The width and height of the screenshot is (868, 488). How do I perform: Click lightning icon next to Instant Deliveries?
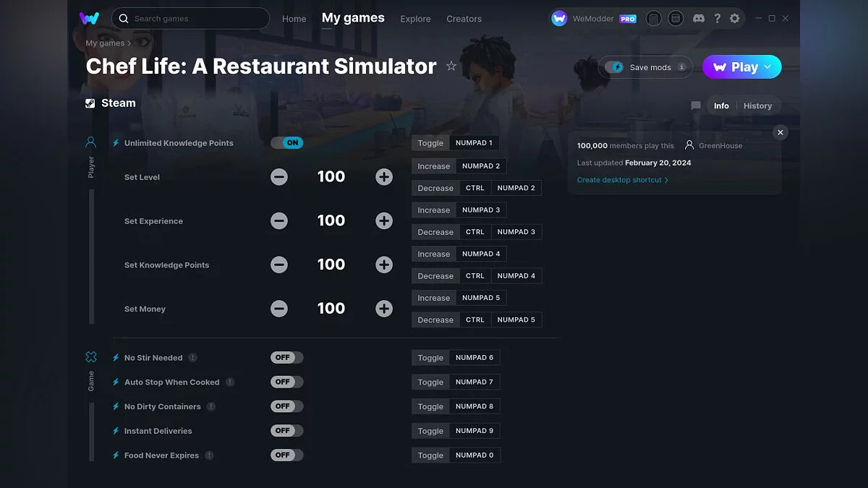pos(116,431)
